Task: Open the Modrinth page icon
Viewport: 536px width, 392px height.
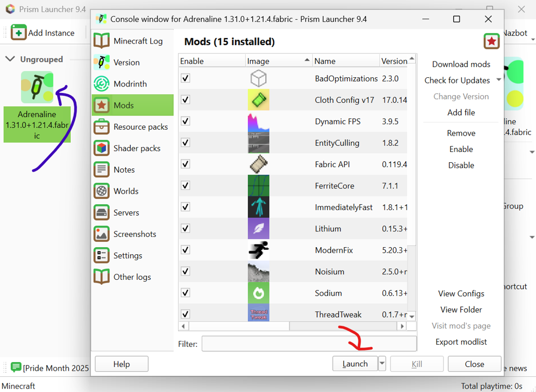Action: [102, 84]
